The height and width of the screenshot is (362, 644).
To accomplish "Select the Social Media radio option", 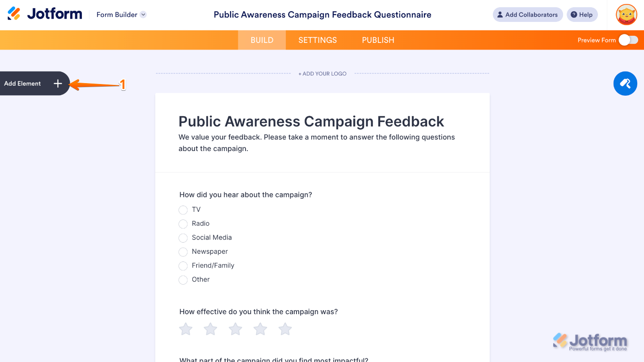I will (183, 238).
